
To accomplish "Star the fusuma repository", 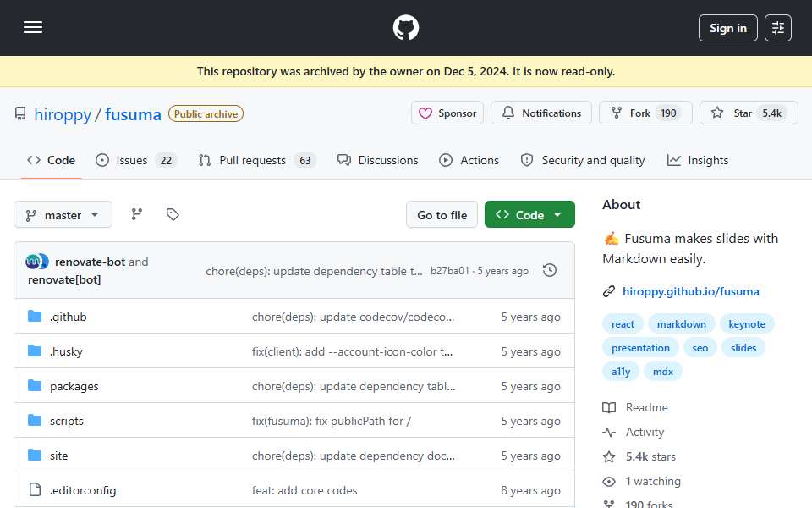I will pyautogui.click(x=749, y=113).
